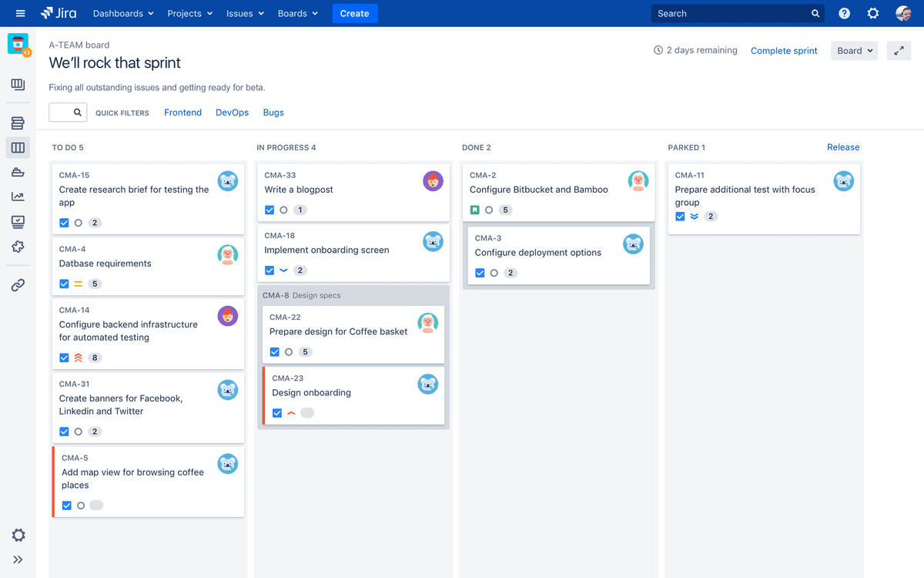Expand the Dashboards menu
The height and width of the screenshot is (578, 924).
click(x=123, y=13)
